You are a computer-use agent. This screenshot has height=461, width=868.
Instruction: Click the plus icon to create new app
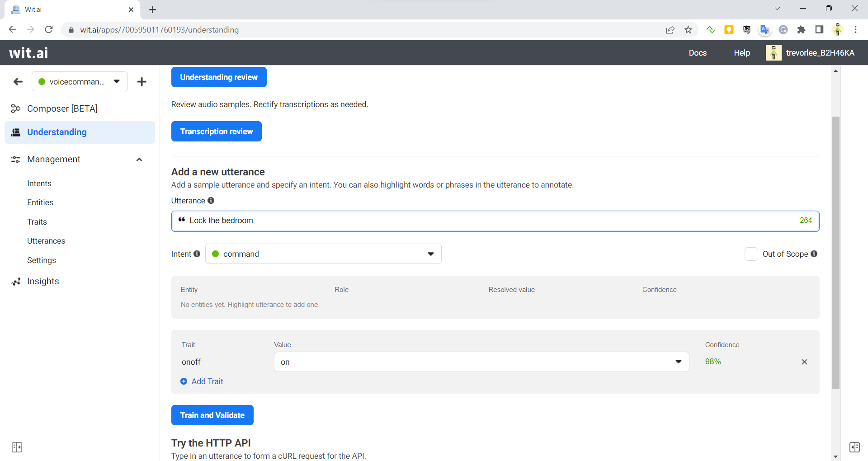[x=142, y=82]
